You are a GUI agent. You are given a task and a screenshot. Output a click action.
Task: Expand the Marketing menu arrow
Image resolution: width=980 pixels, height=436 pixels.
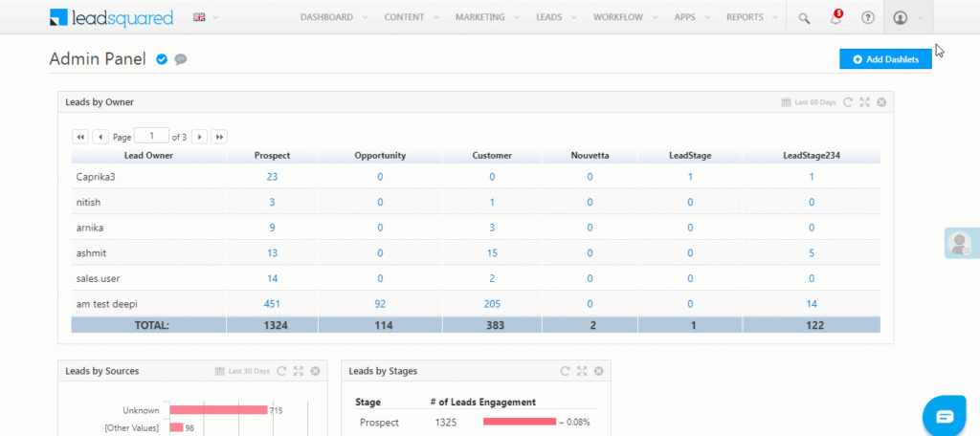click(x=517, y=18)
